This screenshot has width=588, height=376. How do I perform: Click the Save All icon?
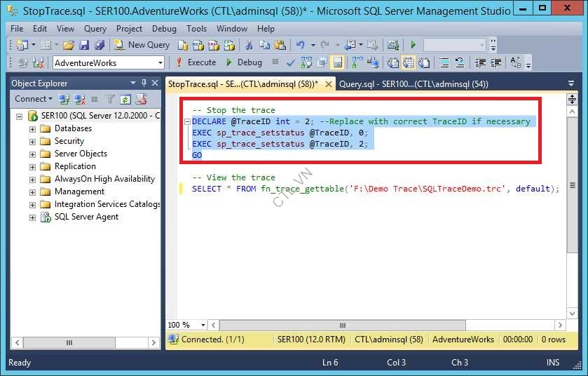coord(98,45)
